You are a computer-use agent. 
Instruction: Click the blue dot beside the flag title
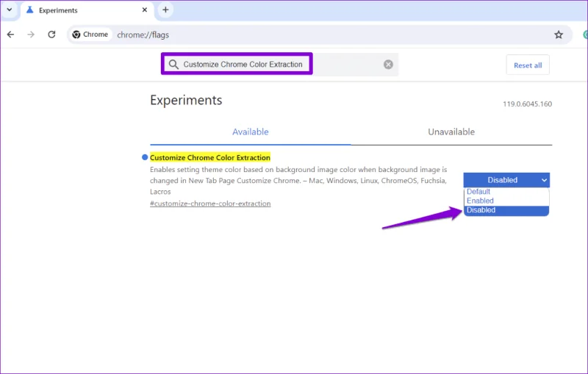(145, 157)
